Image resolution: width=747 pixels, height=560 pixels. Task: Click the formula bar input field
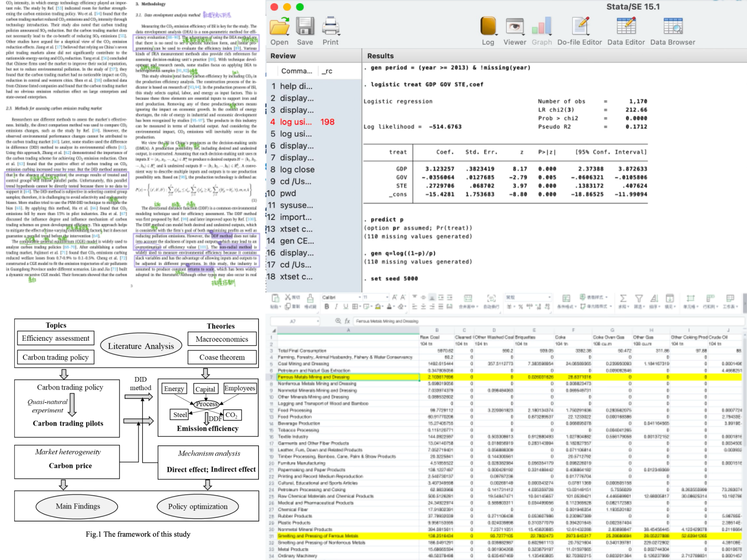(540, 321)
